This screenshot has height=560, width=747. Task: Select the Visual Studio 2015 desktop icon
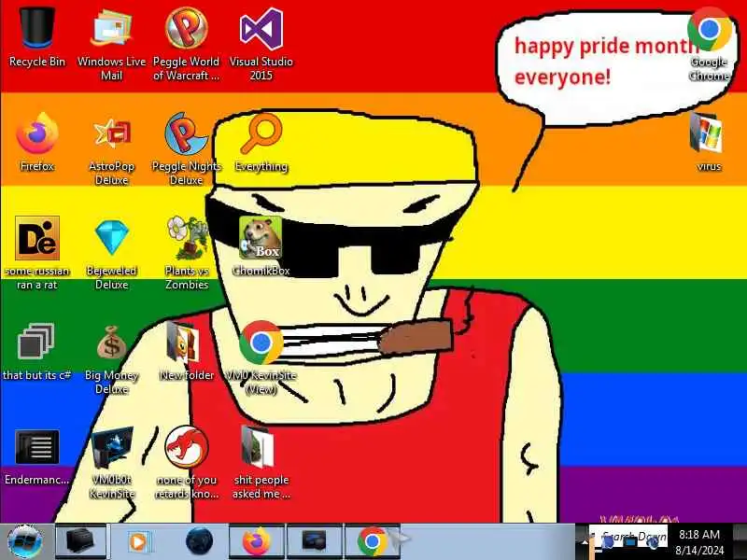click(x=261, y=44)
